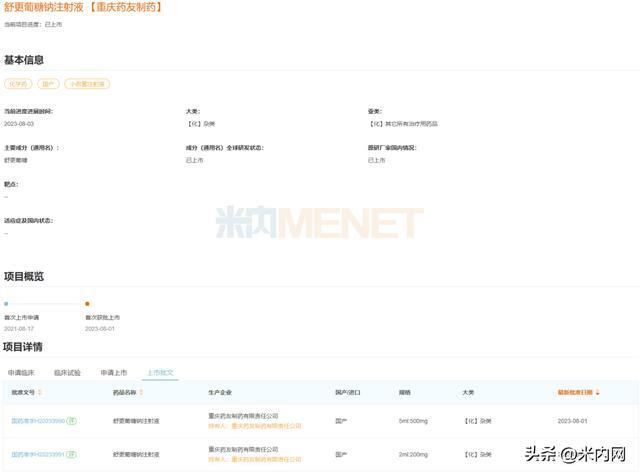Click the 化学药 tag

18,84
